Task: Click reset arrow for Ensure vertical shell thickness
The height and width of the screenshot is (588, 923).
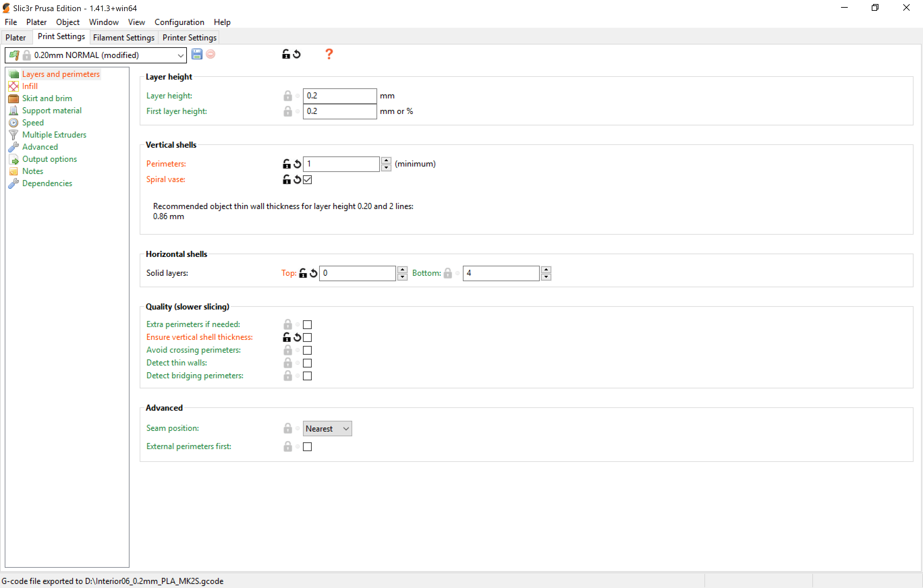Action: click(298, 337)
